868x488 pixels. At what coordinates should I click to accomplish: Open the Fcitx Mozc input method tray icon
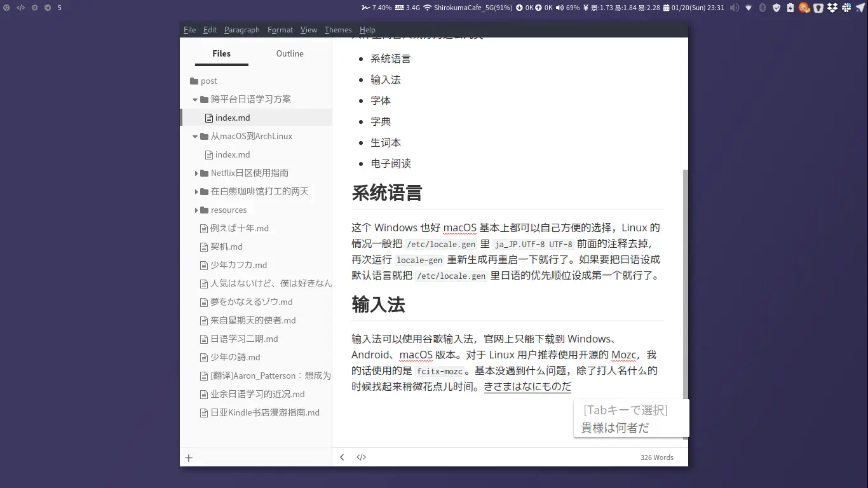point(804,8)
